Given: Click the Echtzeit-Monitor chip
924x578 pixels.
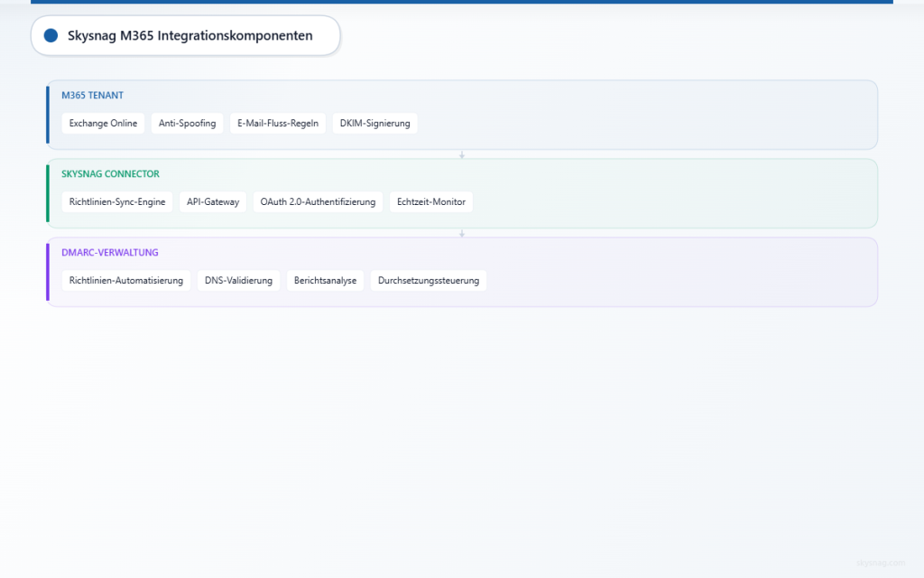Looking at the screenshot, I should coord(431,201).
